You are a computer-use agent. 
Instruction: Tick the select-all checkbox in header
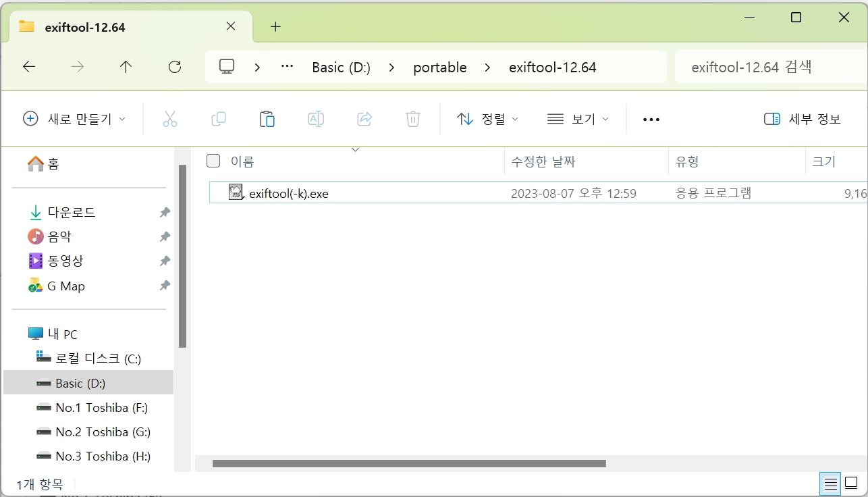pyautogui.click(x=213, y=161)
